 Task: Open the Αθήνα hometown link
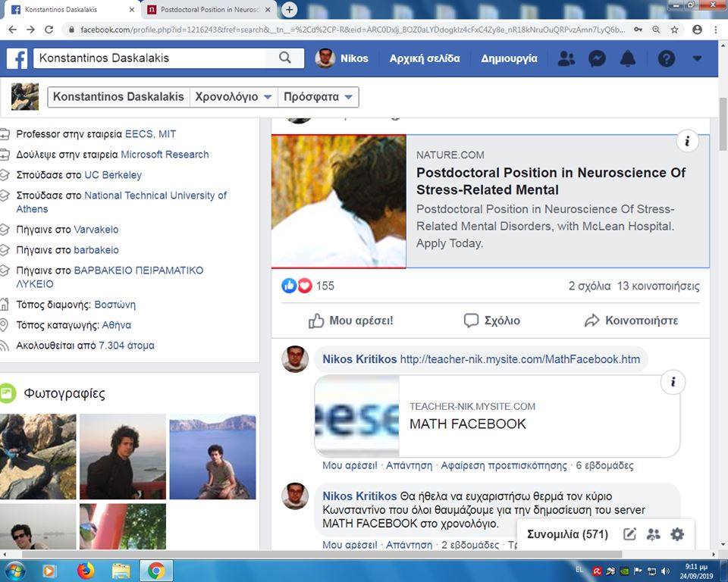pyautogui.click(x=117, y=325)
